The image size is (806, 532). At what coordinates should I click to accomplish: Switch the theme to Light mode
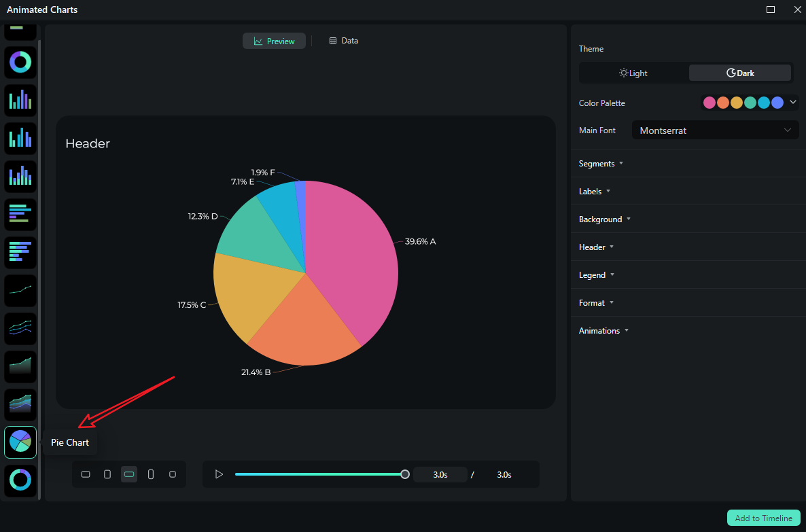point(632,73)
